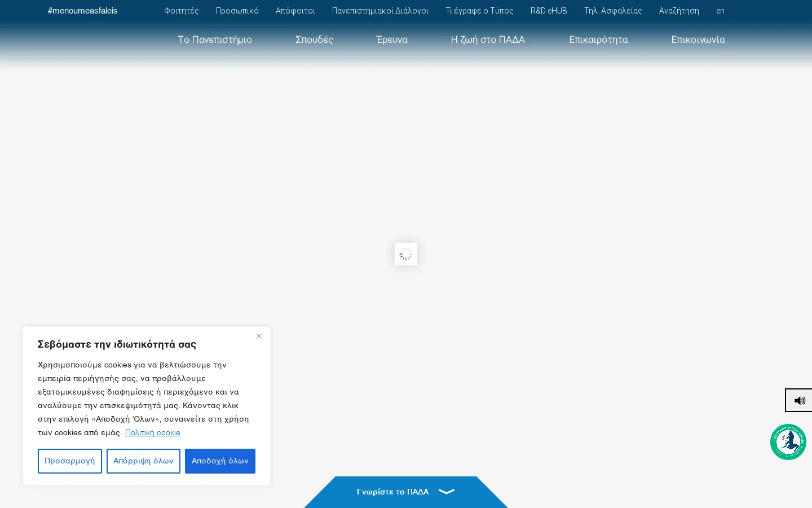The height and width of the screenshot is (508, 812).
Task: Open Πανεπιστημιακοί Διάλογοι link
Action: click(380, 11)
